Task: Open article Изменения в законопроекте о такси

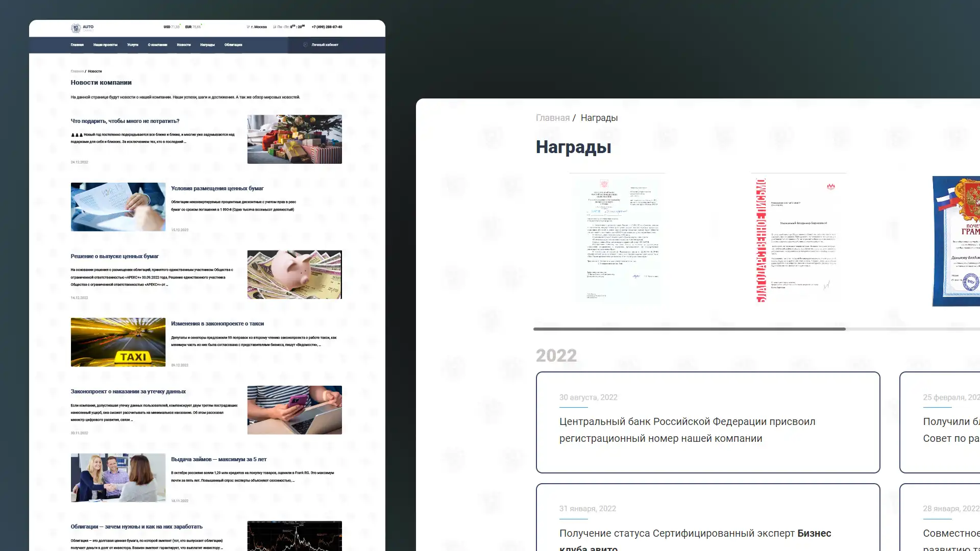Action: 218,323
